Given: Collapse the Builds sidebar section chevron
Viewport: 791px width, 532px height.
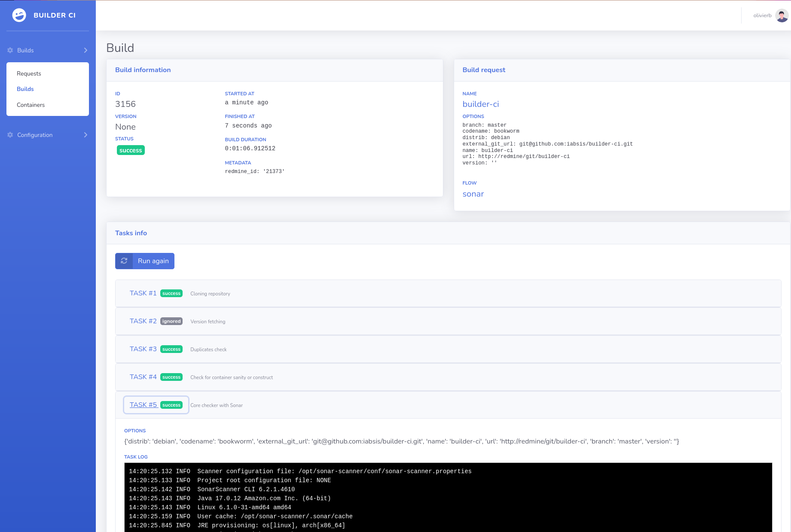Looking at the screenshot, I should 86,50.
